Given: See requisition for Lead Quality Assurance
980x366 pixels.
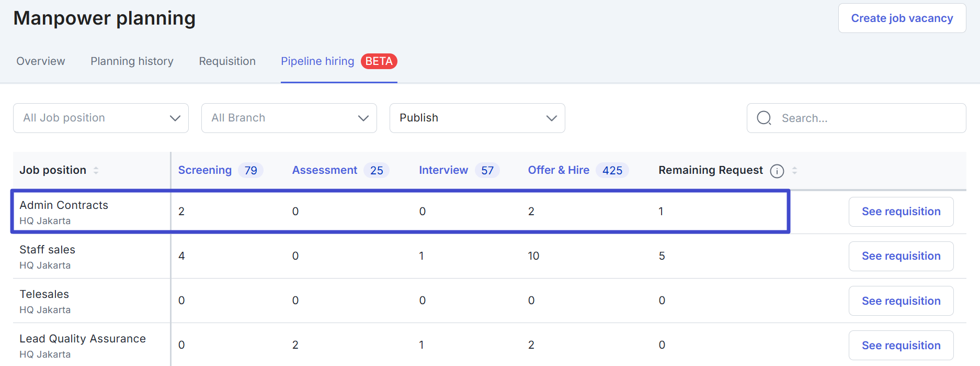Looking at the screenshot, I should tap(901, 346).
